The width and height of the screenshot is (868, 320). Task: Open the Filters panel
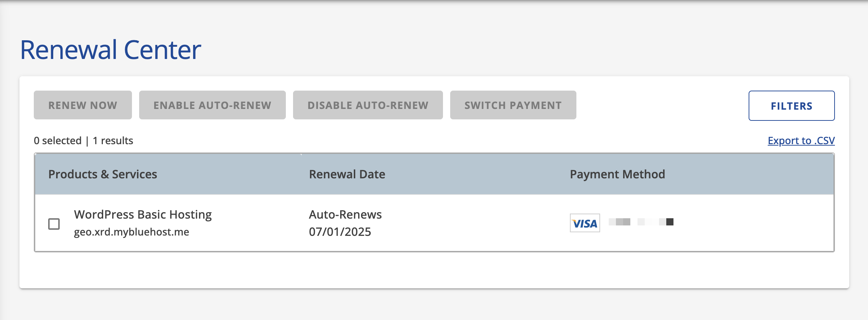click(791, 106)
